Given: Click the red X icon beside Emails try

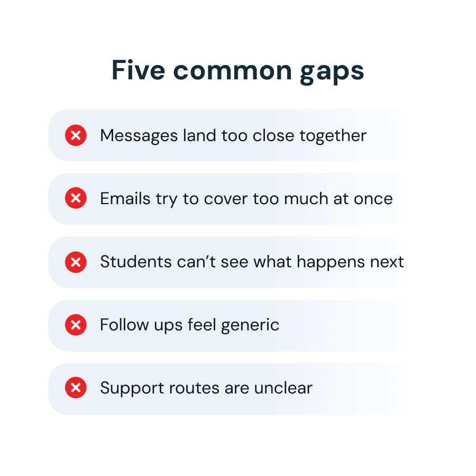Looking at the screenshot, I should coord(76,199).
